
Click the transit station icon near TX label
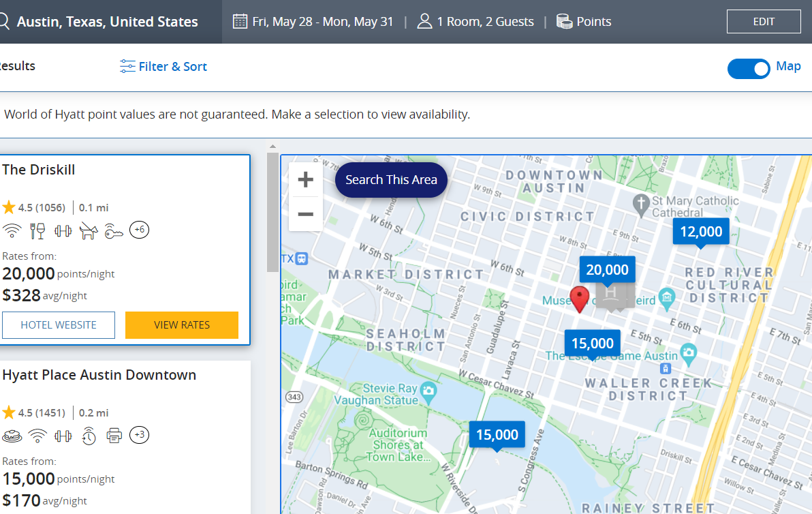(x=301, y=258)
